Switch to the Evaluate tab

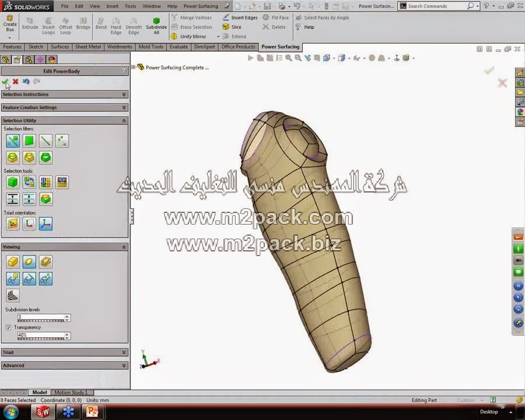click(178, 47)
